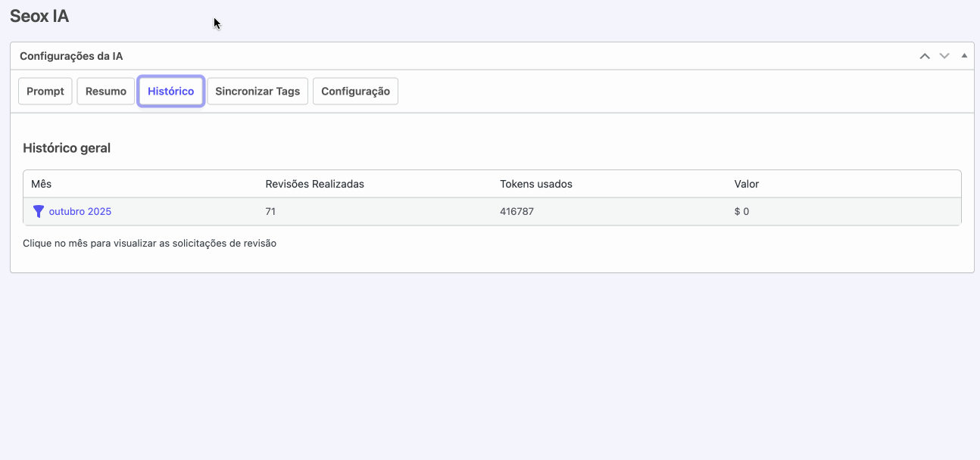This screenshot has width=980, height=460.
Task: Click the Valor column header
Action: click(746, 184)
